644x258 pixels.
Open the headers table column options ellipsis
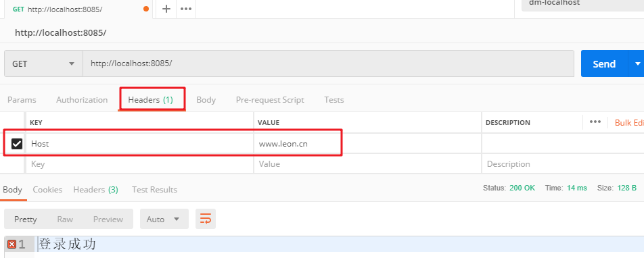tap(595, 122)
